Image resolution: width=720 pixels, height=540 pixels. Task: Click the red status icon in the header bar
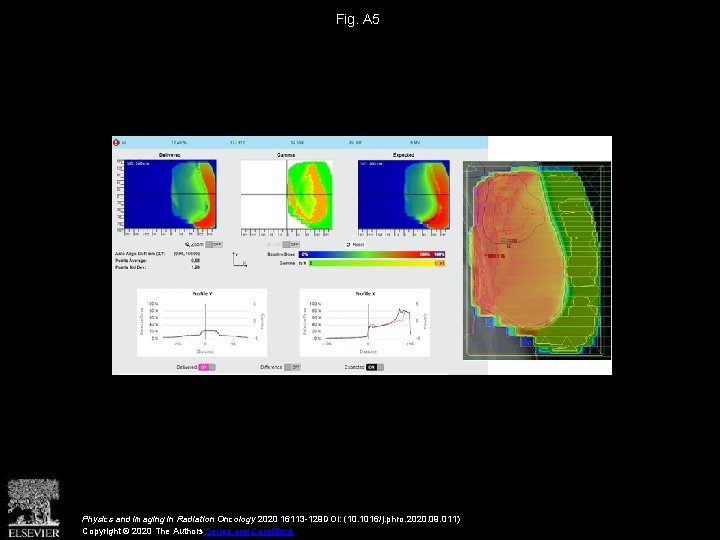[x=116, y=143]
